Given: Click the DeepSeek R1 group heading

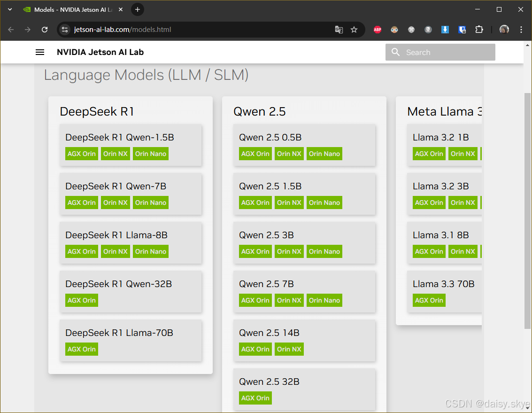Looking at the screenshot, I should point(97,111).
